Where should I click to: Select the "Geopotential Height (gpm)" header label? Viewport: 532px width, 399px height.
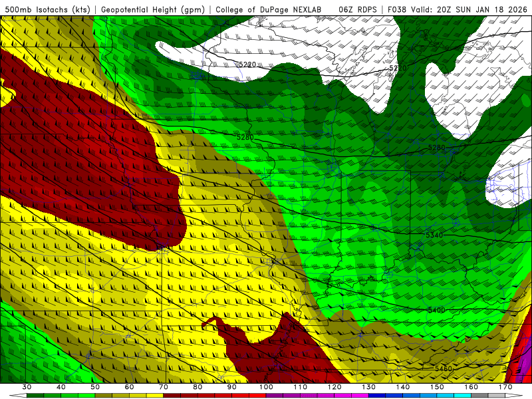(153, 10)
